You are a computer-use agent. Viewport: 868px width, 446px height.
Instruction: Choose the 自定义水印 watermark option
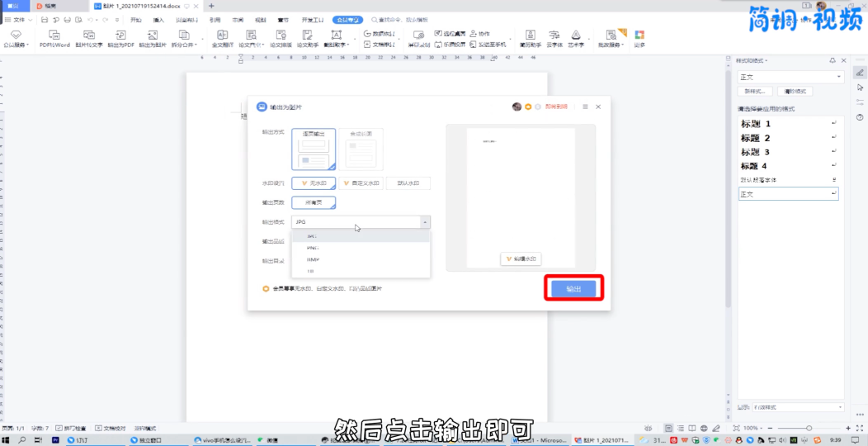coord(361,183)
